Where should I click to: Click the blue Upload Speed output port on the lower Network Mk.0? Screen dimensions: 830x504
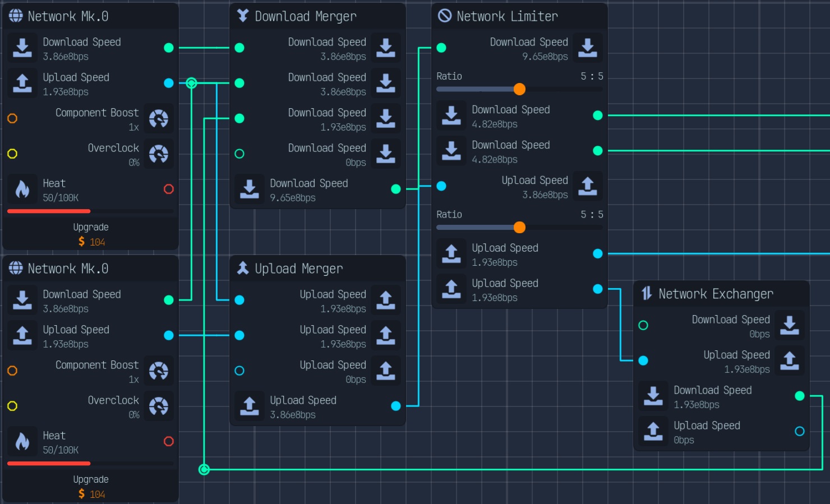(x=169, y=335)
